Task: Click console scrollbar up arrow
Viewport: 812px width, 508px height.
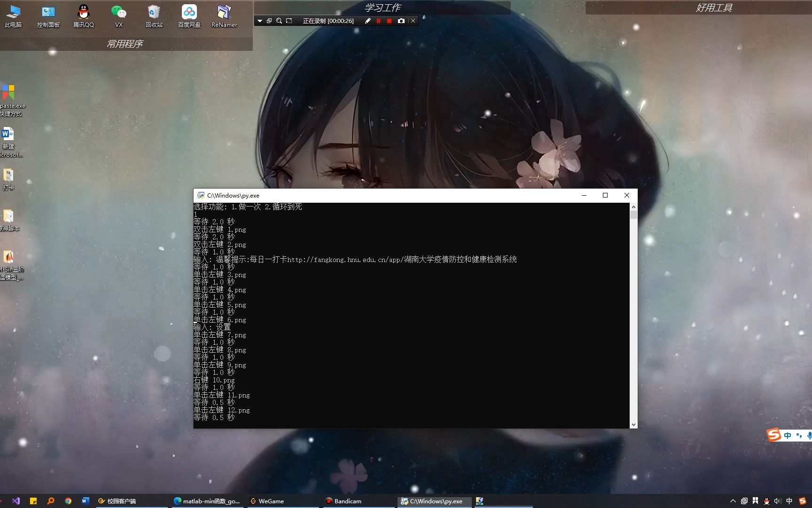Action: [633, 206]
